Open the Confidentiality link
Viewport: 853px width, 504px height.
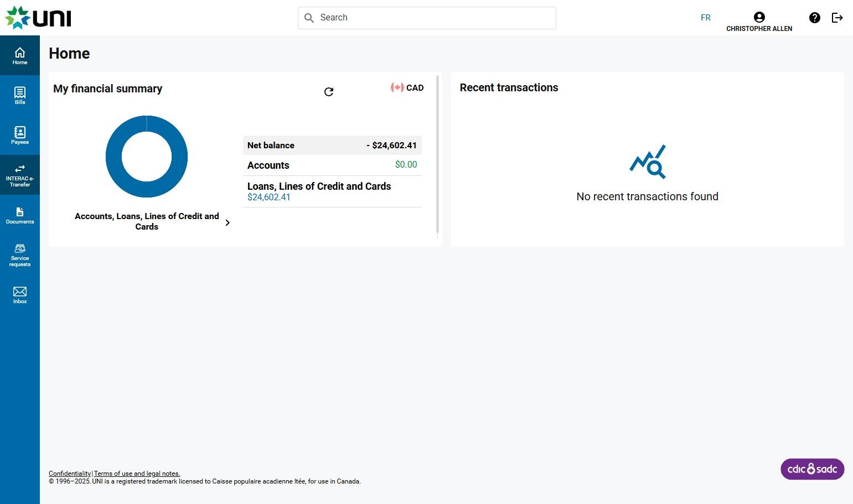[x=70, y=474]
